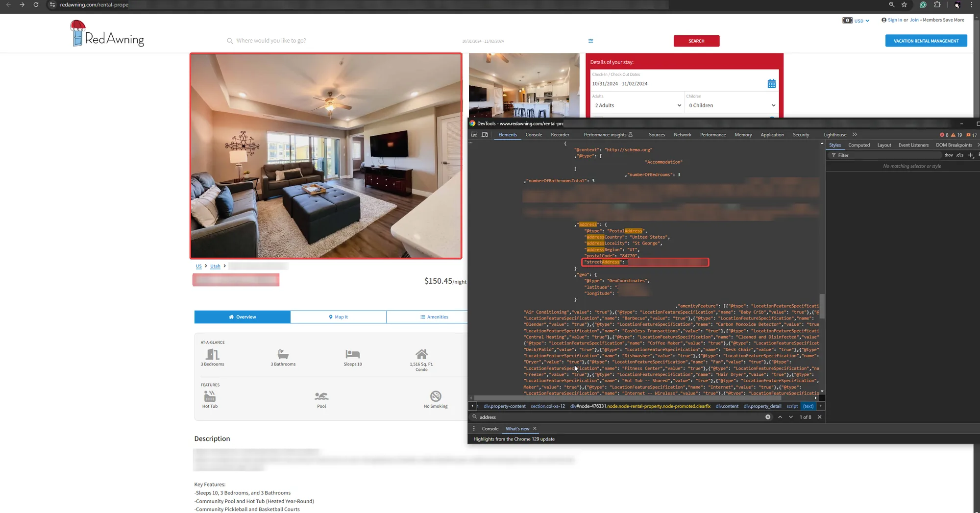Switch to the Network tab in DevTools
The image size is (980, 513).
click(x=682, y=135)
